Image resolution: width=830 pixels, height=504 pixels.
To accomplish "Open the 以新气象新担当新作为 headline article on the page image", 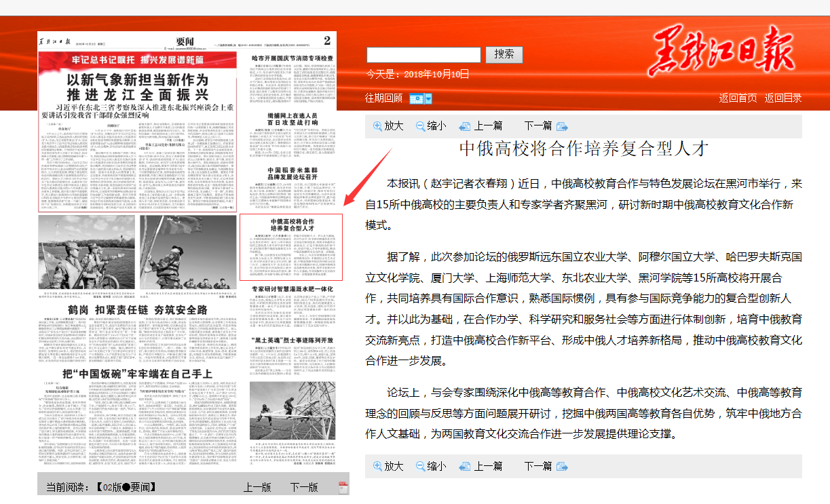I will (136, 87).
